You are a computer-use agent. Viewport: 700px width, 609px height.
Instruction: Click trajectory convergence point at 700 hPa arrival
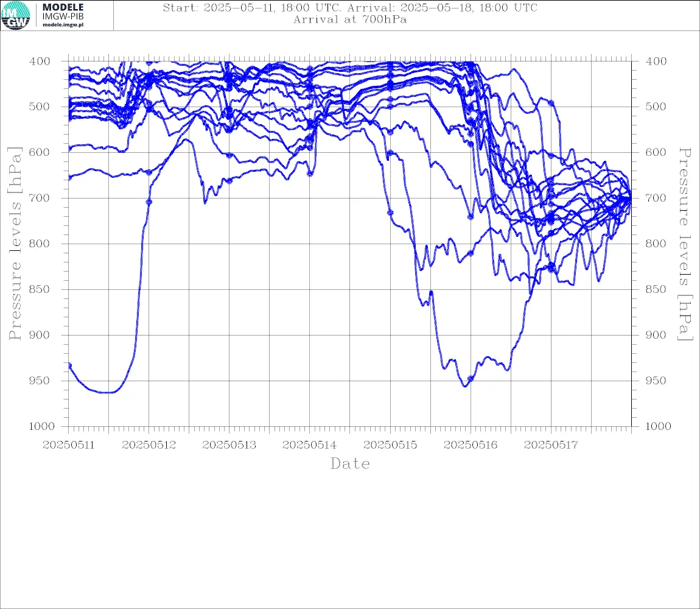(631, 198)
